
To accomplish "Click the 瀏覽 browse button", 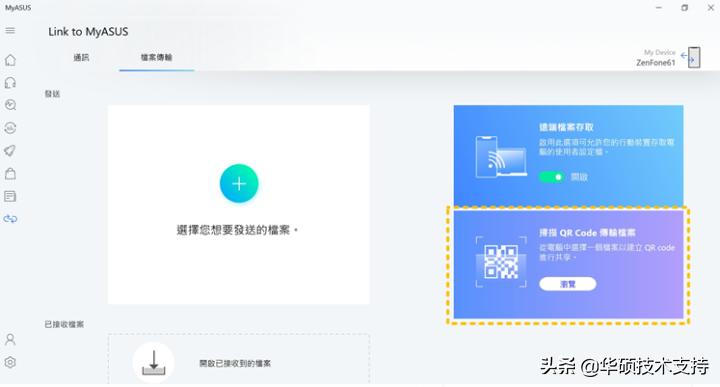I will tap(568, 284).
